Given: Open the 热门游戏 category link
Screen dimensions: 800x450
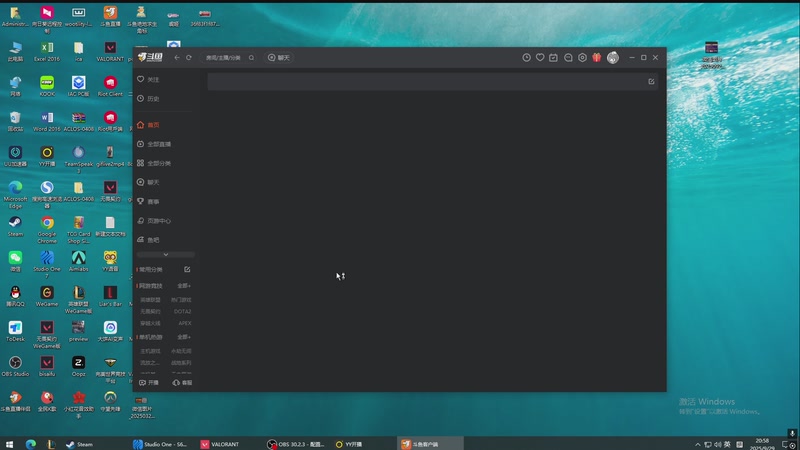Looking at the screenshot, I should 181,300.
